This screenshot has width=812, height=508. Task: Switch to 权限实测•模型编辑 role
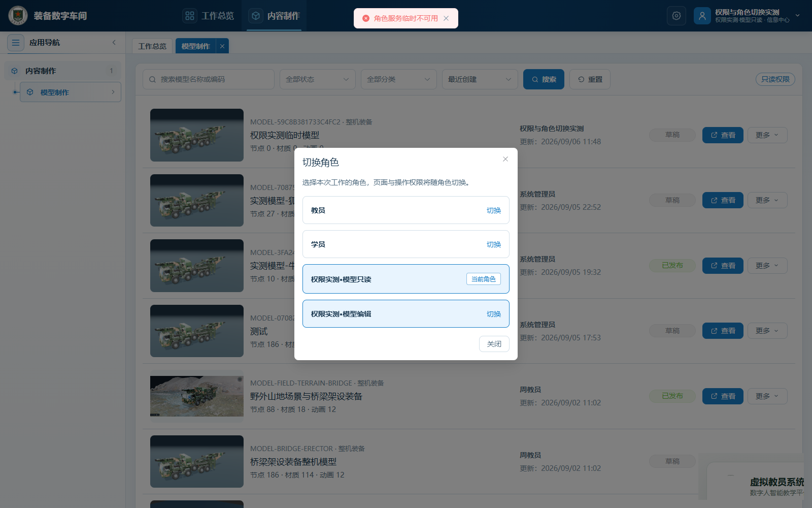click(494, 314)
